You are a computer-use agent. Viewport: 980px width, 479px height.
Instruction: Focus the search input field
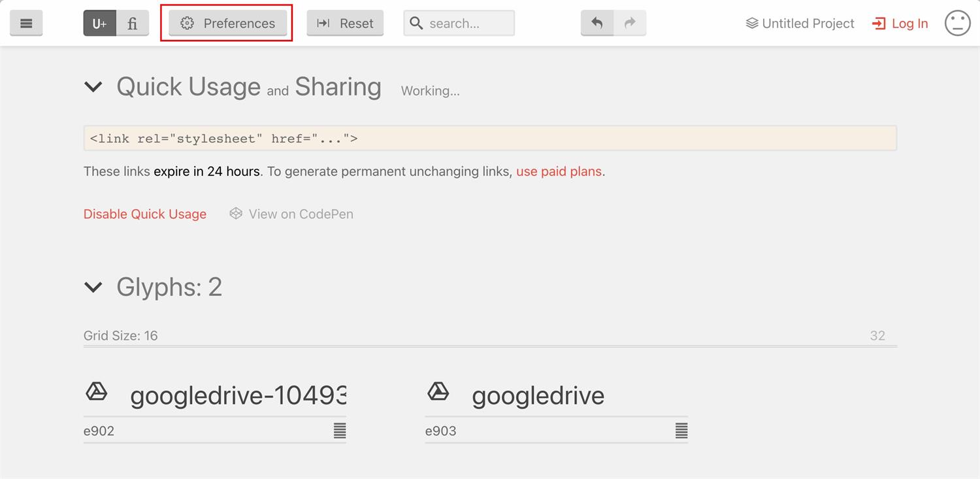(459, 24)
